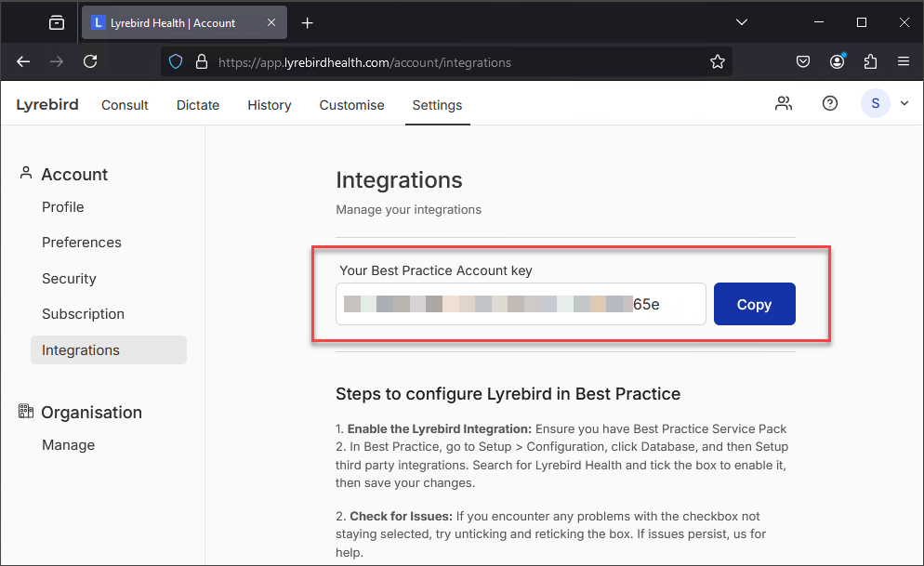The width and height of the screenshot is (924, 566).
Task: View site security padlock information
Action: (x=202, y=62)
